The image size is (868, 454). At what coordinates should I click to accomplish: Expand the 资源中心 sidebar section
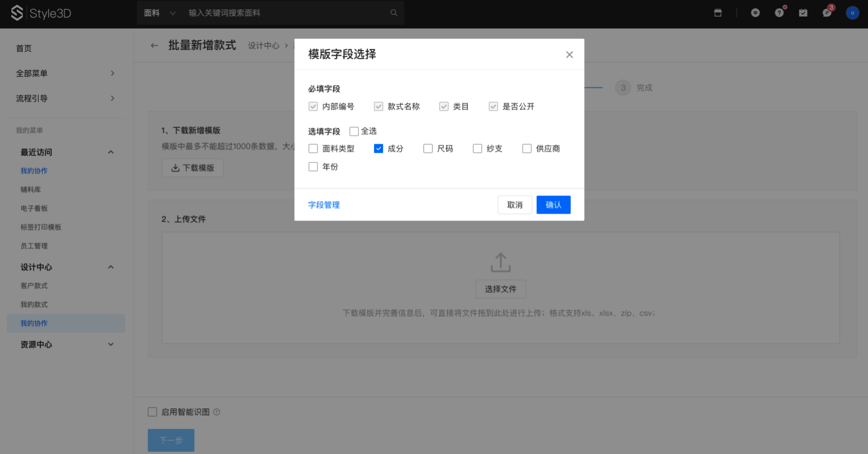pyautogui.click(x=66, y=345)
